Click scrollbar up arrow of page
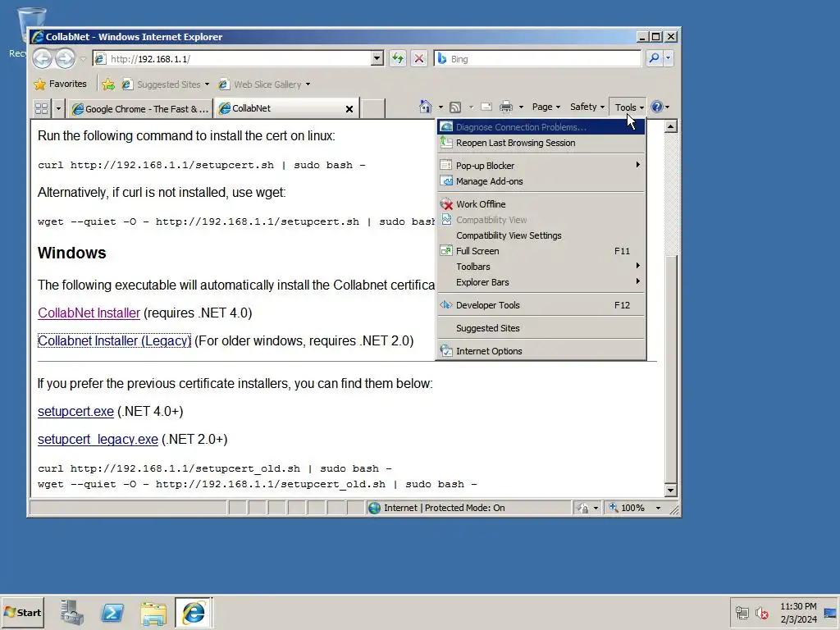The width and height of the screenshot is (840, 630). (x=670, y=126)
